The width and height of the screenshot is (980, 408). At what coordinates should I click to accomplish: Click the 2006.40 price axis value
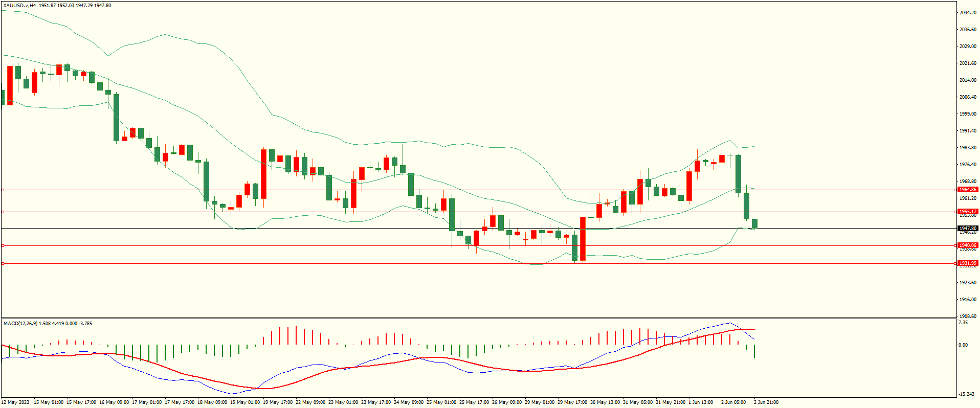pyautogui.click(x=968, y=97)
